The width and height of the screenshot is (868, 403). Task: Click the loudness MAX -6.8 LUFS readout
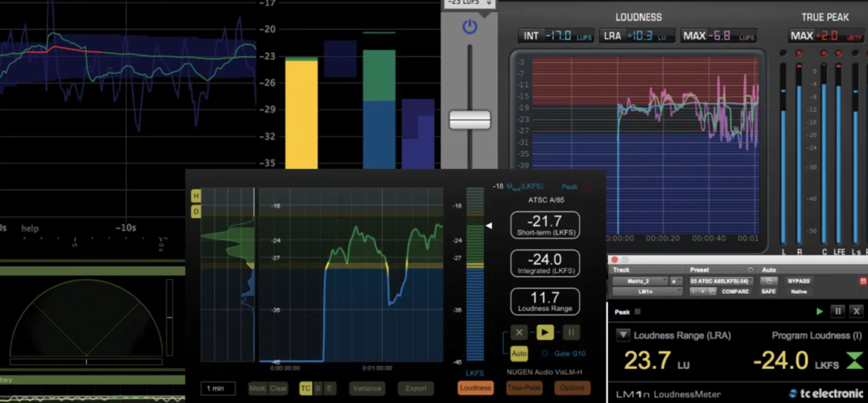click(718, 36)
